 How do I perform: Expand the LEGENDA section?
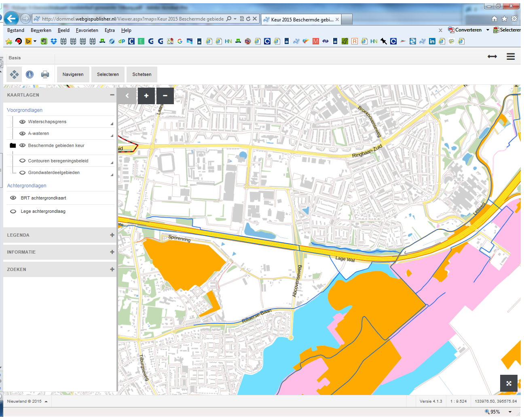(x=112, y=235)
